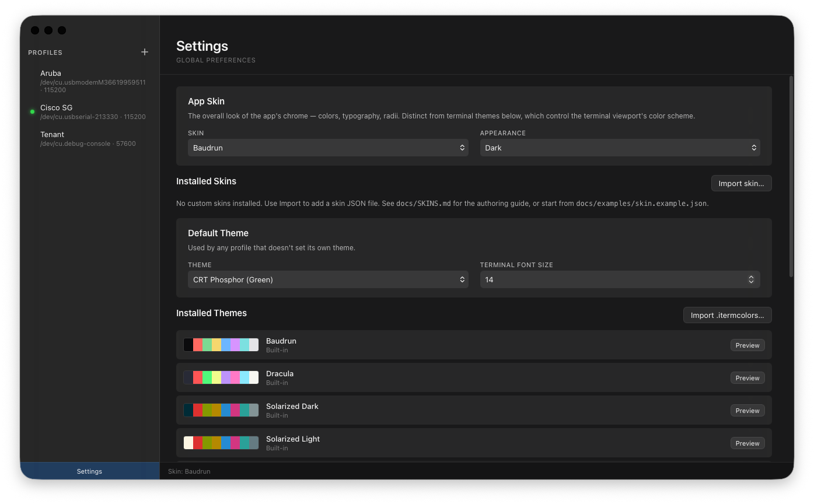The height and width of the screenshot is (504, 814).
Task: Click the Skin: Baudrun status bar text
Action: click(x=188, y=471)
